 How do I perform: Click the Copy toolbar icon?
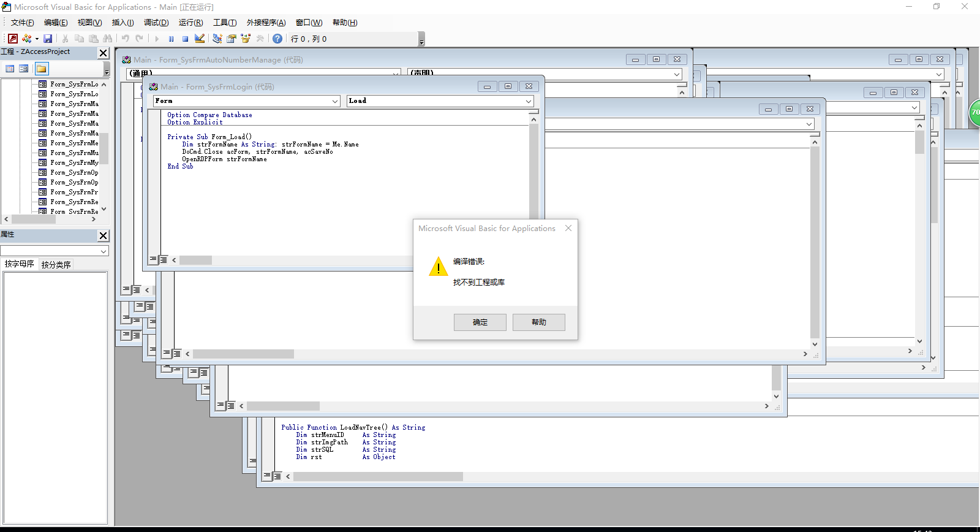tap(79, 39)
